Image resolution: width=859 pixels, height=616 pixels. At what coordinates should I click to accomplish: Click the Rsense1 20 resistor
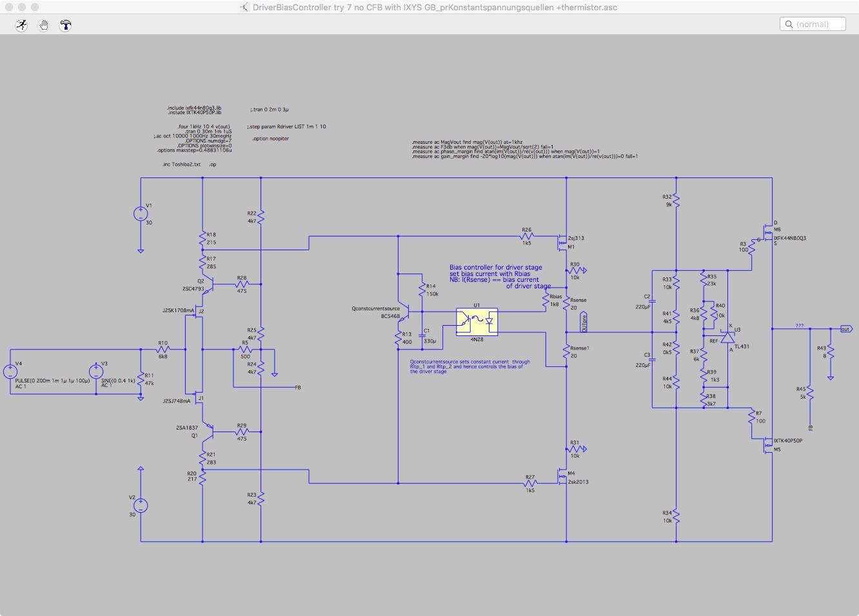pos(567,353)
